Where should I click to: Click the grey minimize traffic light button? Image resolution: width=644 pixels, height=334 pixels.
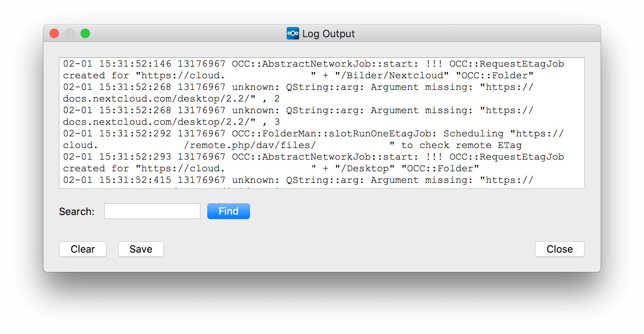pos(70,33)
